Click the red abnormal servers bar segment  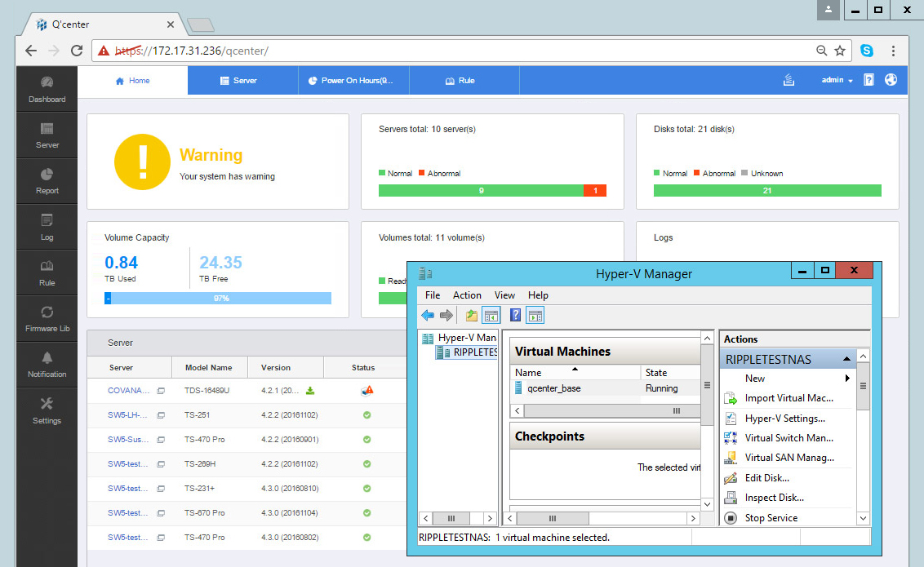point(595,191)
